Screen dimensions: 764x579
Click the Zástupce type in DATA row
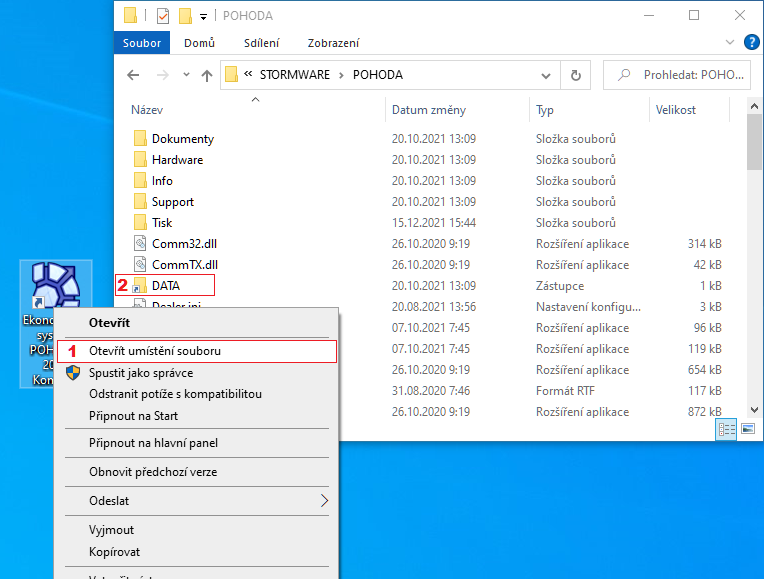(560, 285)
